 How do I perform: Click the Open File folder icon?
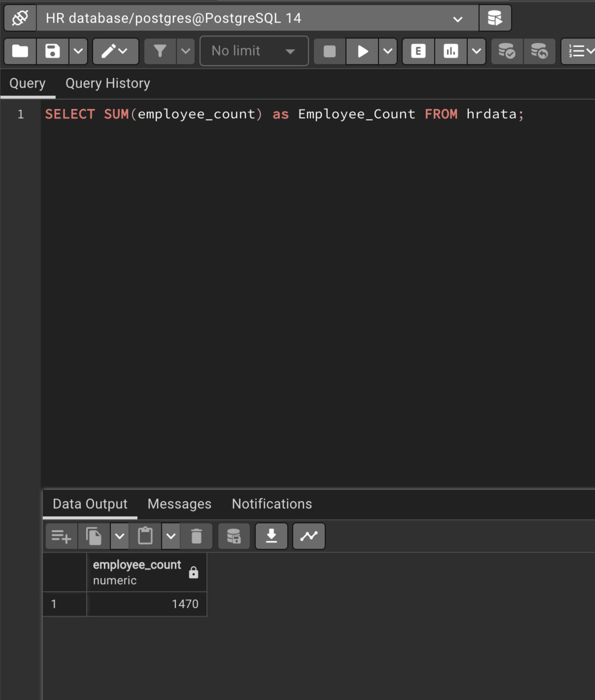point(20,51)
